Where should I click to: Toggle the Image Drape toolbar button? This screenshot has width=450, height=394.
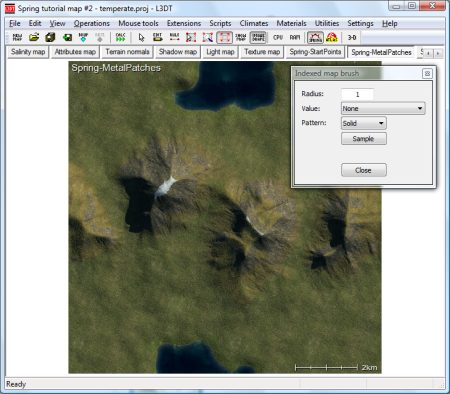[x=258, y=37]
